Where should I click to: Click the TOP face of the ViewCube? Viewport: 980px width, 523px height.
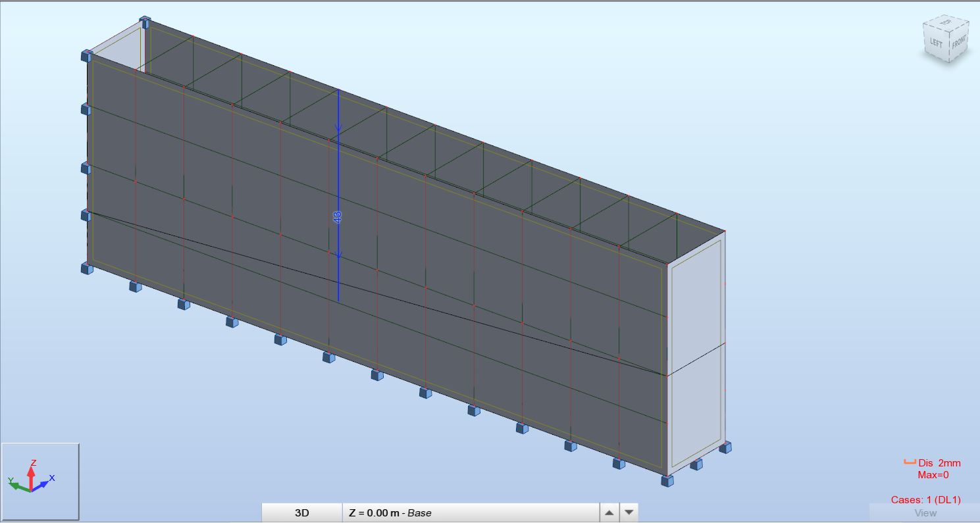click(947, 23)
